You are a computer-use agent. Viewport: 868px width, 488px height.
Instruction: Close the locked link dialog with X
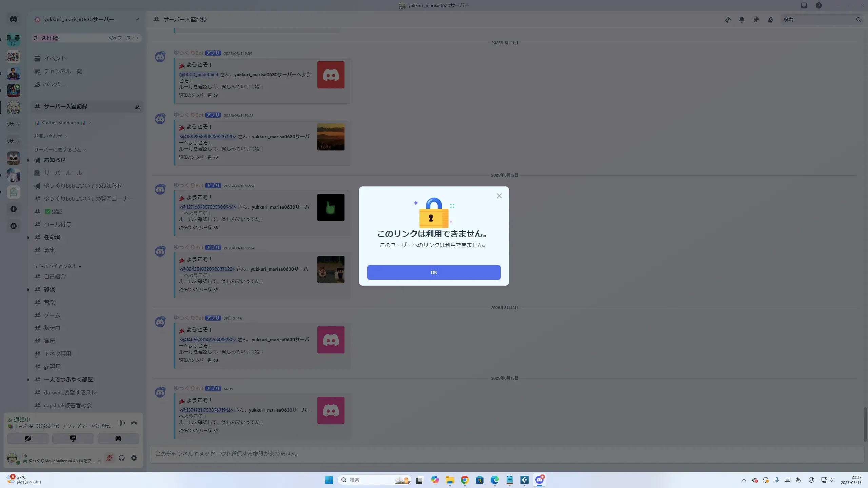(499, 196)
